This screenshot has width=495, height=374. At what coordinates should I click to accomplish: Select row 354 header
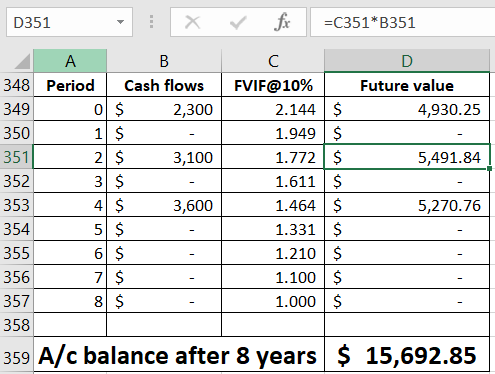tap(16, 229)
